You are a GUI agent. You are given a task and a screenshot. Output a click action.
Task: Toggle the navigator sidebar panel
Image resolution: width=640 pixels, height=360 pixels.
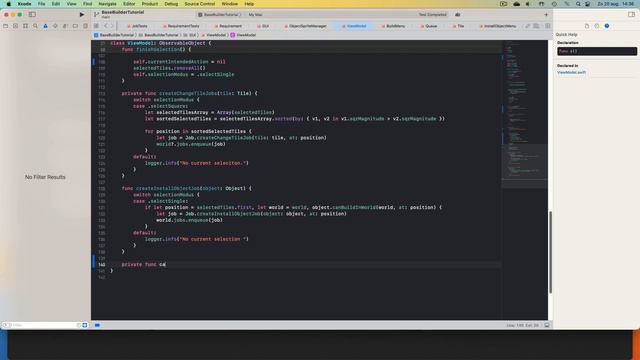click(32, 14)
